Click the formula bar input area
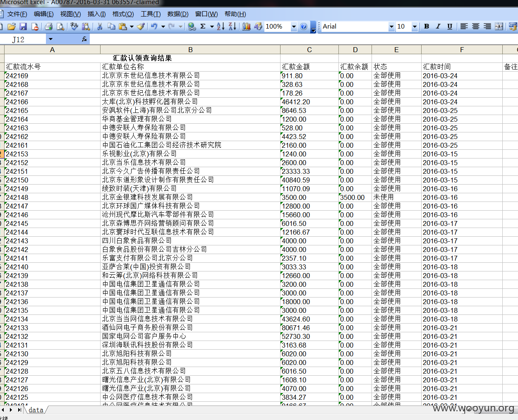The height and width of the screenshot is (420, 518). (303, 39)
